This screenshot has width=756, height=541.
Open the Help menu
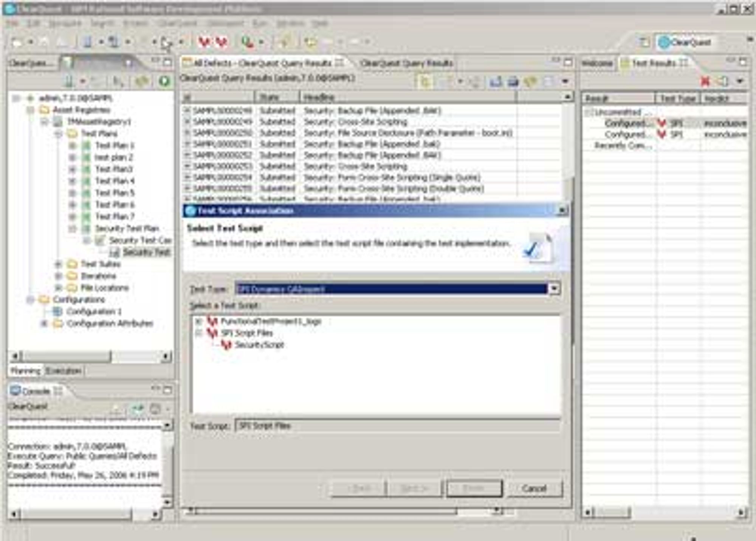[x=320, y=23]
